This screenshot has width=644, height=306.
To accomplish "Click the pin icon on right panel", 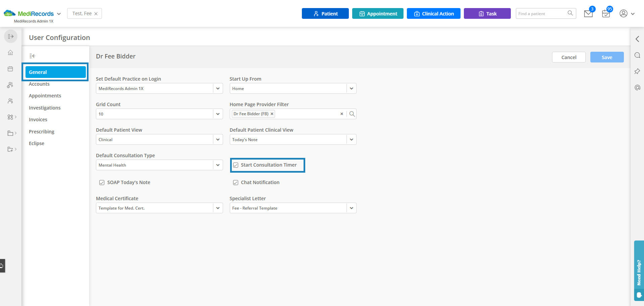I will point(637,71).
